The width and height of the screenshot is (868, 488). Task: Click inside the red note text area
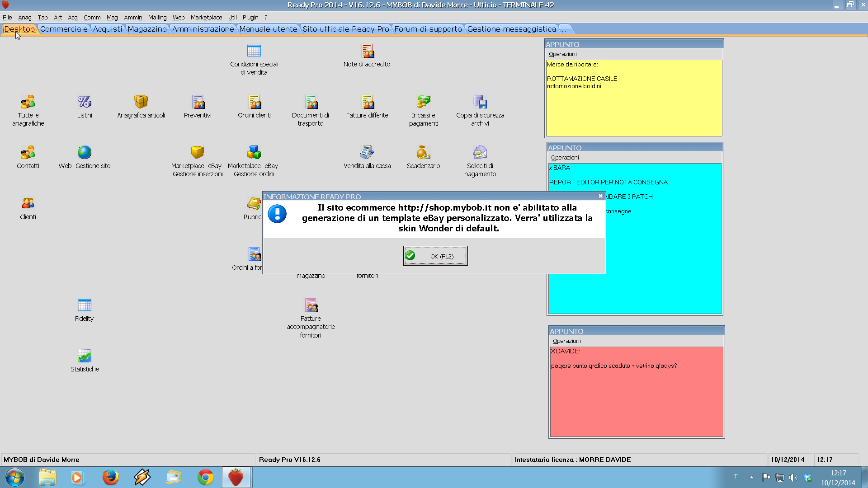[637, 391]
